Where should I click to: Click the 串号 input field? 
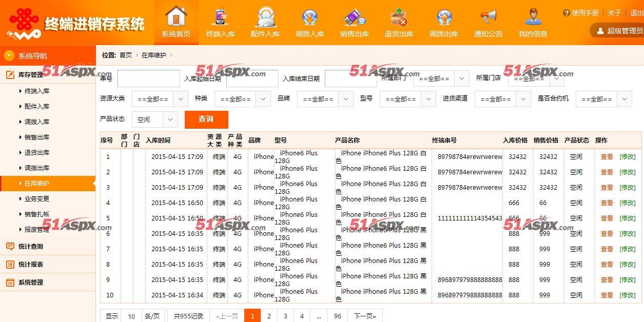click(x=149, y=78)
